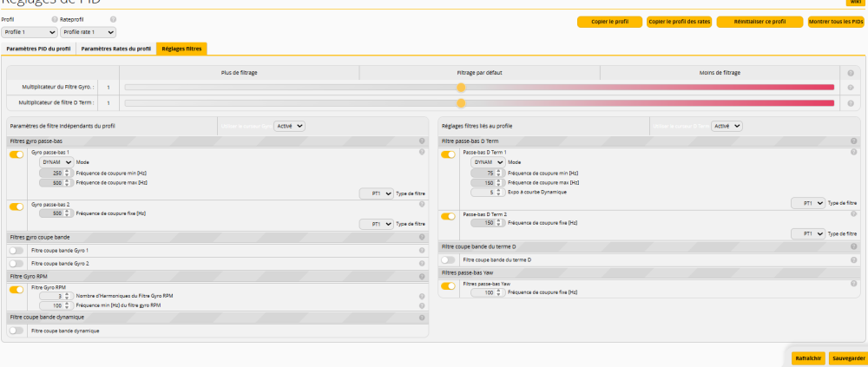
Task: Switch to Paramètres PID du profil tab
Action: [x=39, y=49]
